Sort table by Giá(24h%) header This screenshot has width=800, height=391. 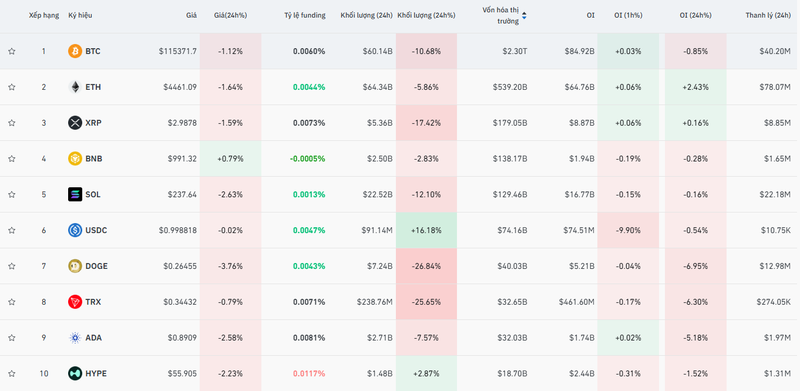click(230, 15)
